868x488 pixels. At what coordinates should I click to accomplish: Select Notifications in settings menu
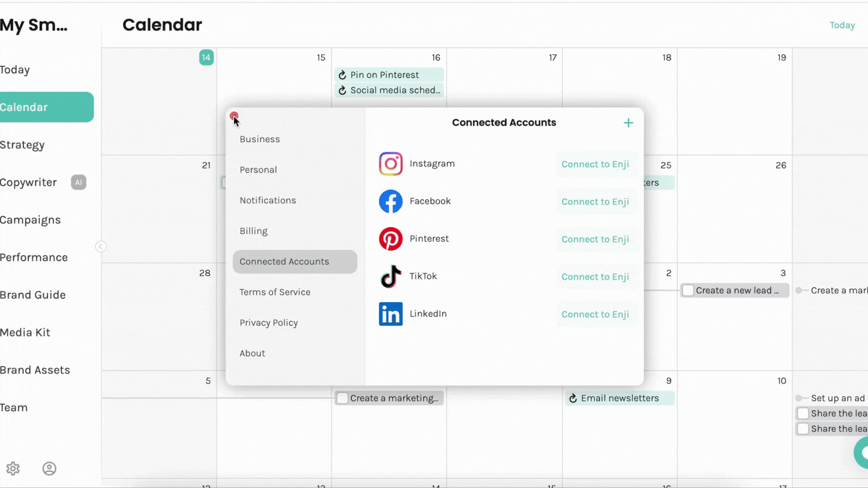click(268, 200)
